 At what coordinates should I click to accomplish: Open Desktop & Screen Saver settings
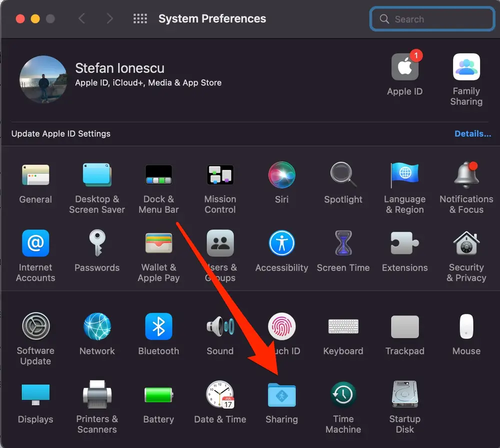coord(97,174)
